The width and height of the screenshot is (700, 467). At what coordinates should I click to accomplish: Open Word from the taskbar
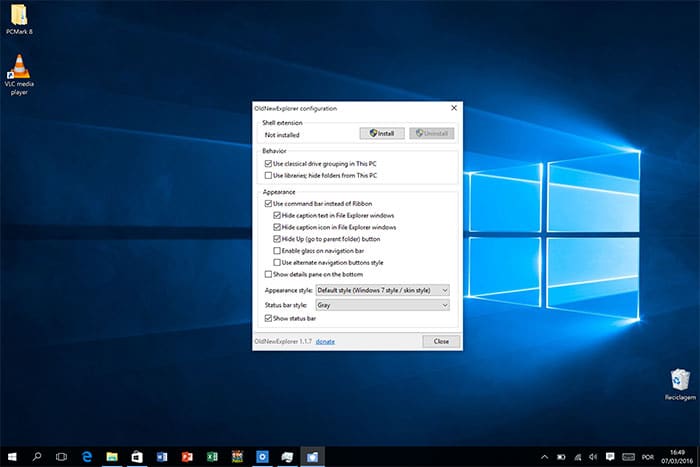[x=162, y=456]
